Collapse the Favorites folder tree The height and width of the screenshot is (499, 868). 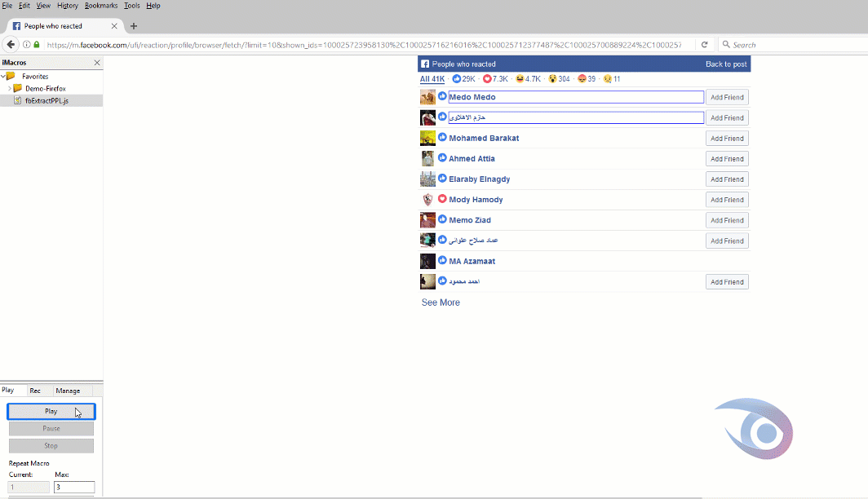pyautogui.click(x=3, y=77)
